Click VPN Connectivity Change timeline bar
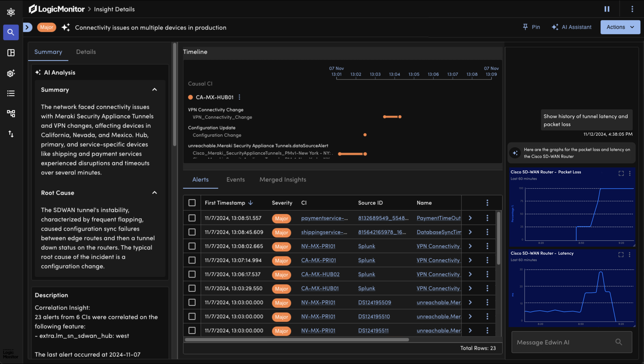Viewport: 644px width, 364px height. click(x=392, y=117)
